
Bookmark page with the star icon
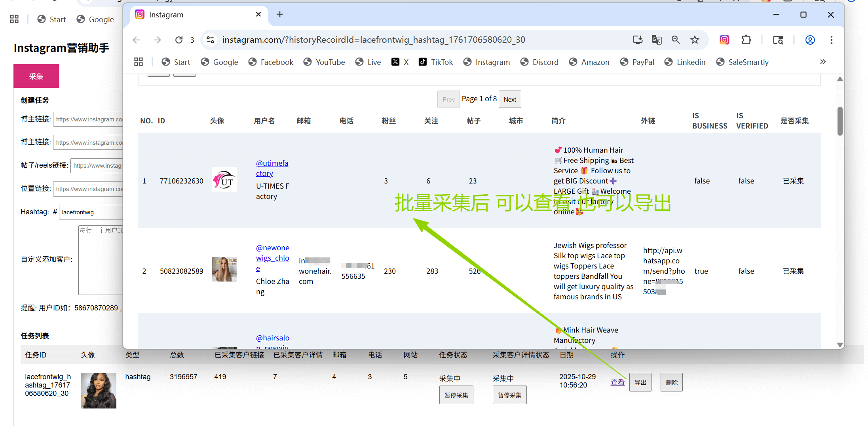pos(695,40)
